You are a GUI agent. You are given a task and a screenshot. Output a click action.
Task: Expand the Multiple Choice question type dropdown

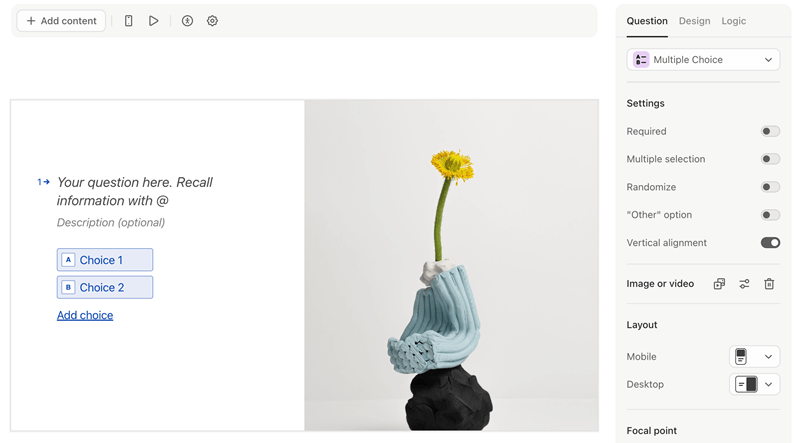tap(703, 60)
